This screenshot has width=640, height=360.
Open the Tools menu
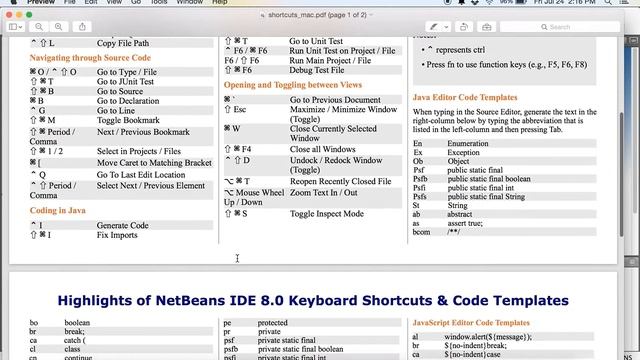point(159,2)
